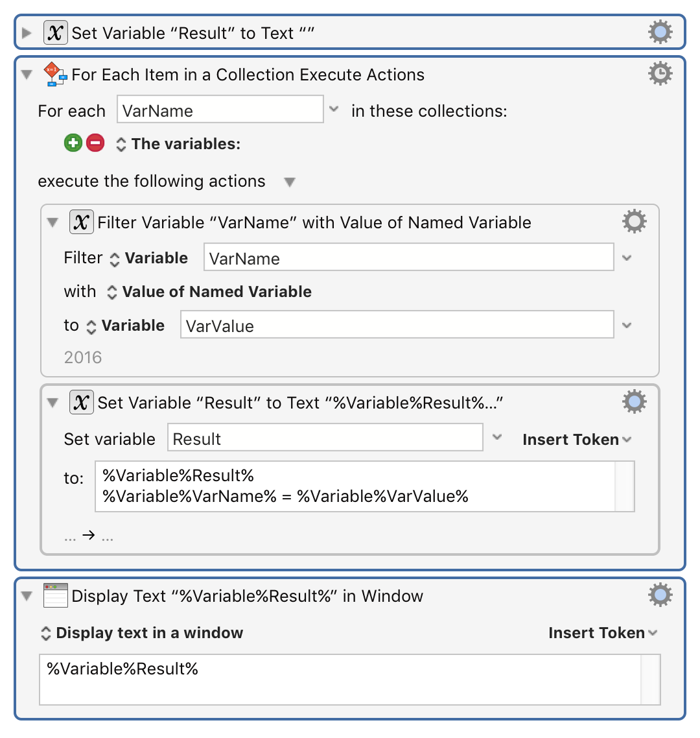Select the X variable icon in Filter Variable
The width and height of the screenshot is (700, 738).
(x=81, y=222)
